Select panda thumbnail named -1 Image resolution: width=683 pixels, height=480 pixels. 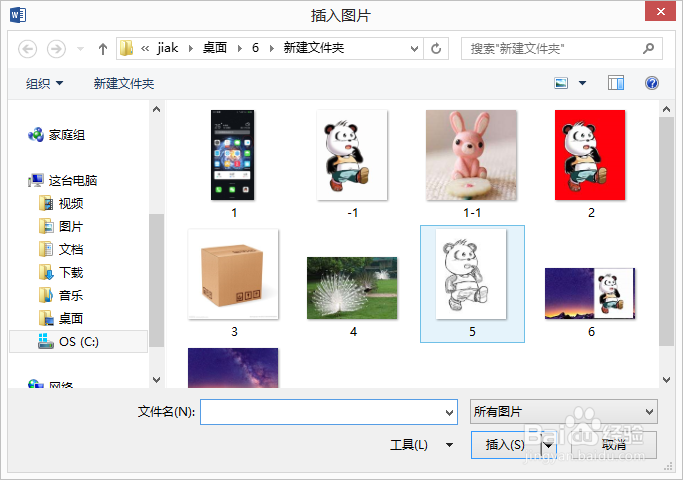pos(352,155)
